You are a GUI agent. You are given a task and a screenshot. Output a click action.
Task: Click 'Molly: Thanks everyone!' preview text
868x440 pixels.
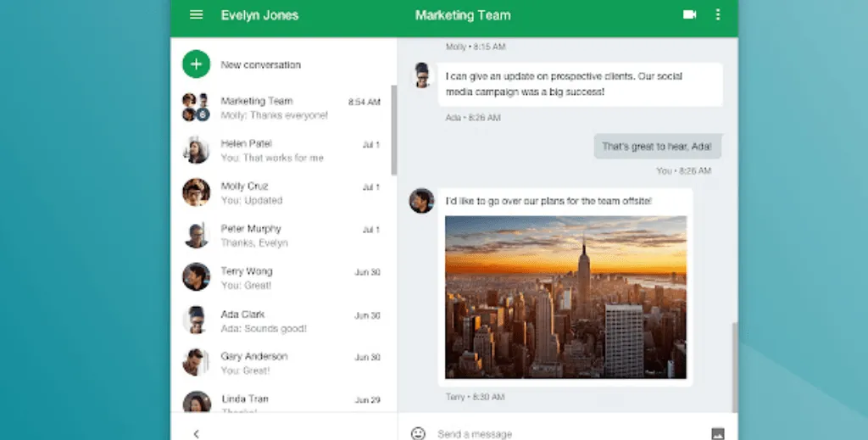(274, 115)
